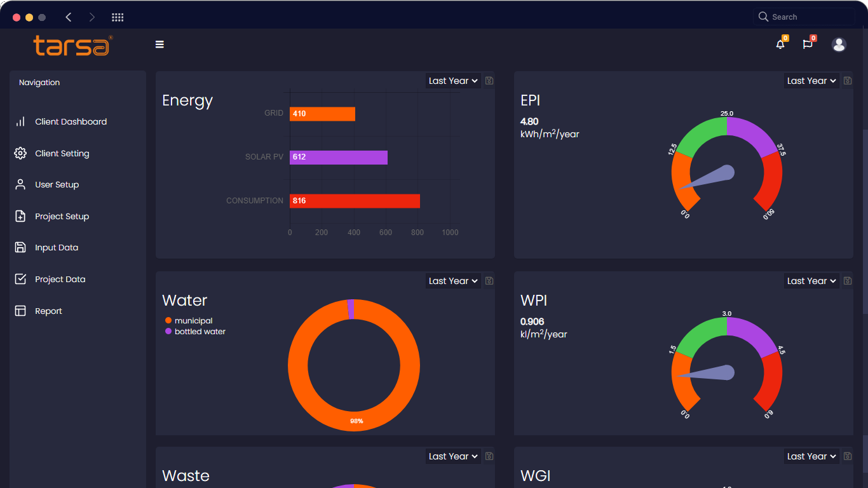Expand Energy card Last Year dropdown
Screen dimensions: 868x488
(452, 81)
